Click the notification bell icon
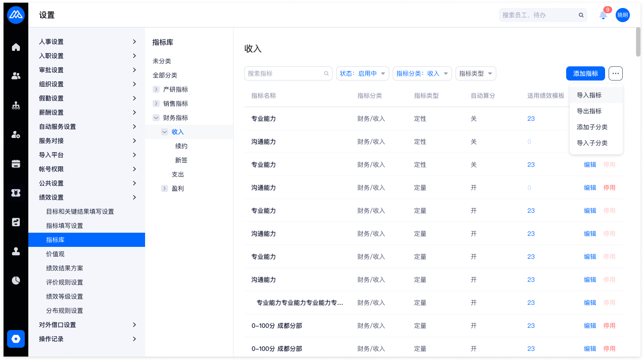 tap(603, 15)
